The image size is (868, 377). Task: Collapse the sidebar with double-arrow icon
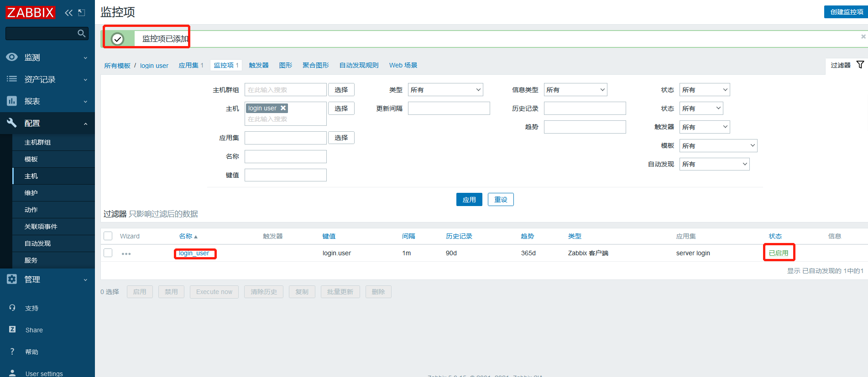click(68, 13)
